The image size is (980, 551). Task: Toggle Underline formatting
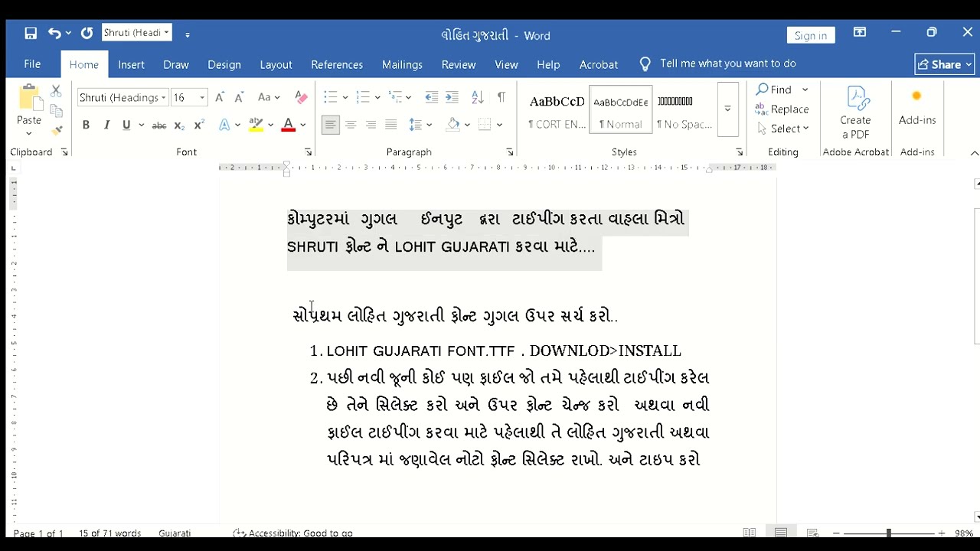tap(126, 125)
